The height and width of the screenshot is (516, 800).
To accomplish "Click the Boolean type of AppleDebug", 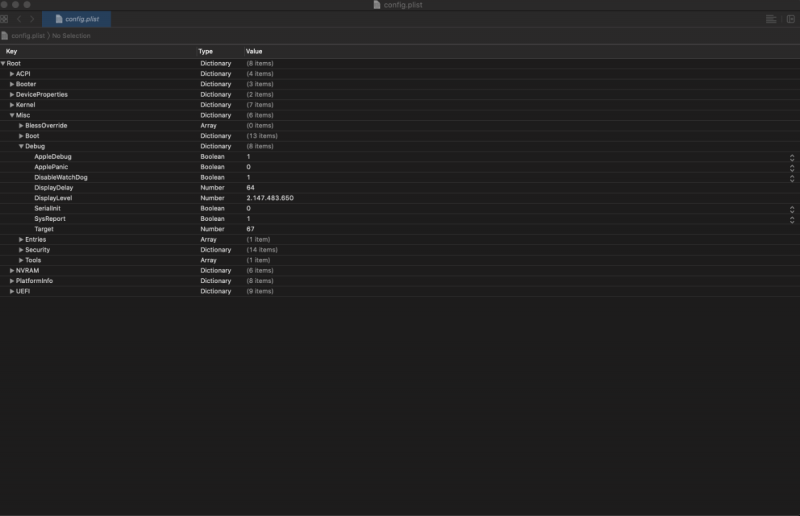I will pyautogui.click(x=212, y=157).
